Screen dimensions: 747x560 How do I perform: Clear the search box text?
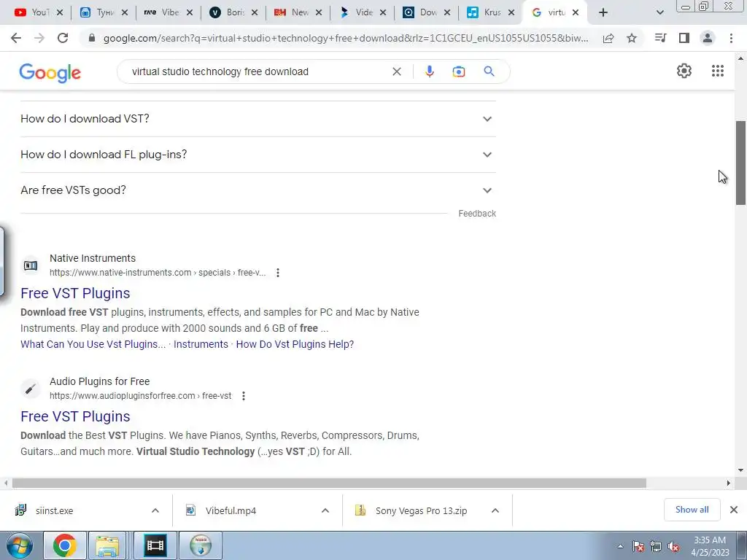tap(396, 71)
